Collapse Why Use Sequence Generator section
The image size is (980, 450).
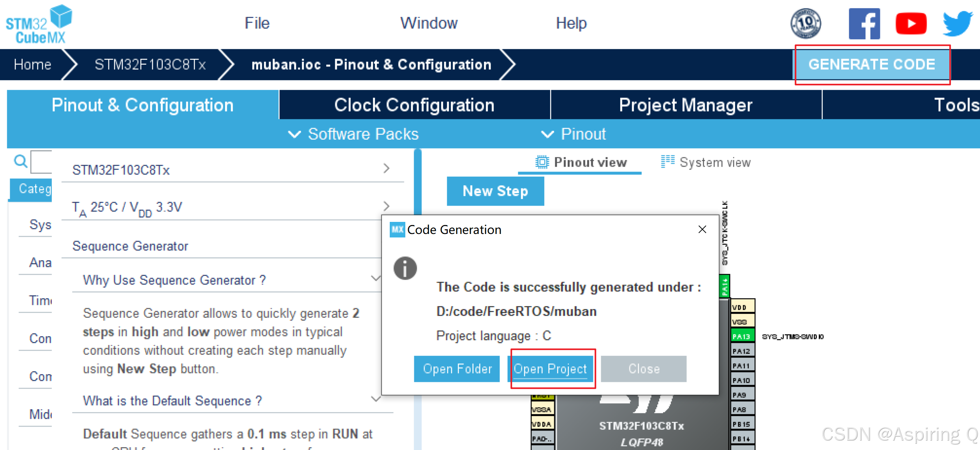pyautogui.click(x=375, y=278)
